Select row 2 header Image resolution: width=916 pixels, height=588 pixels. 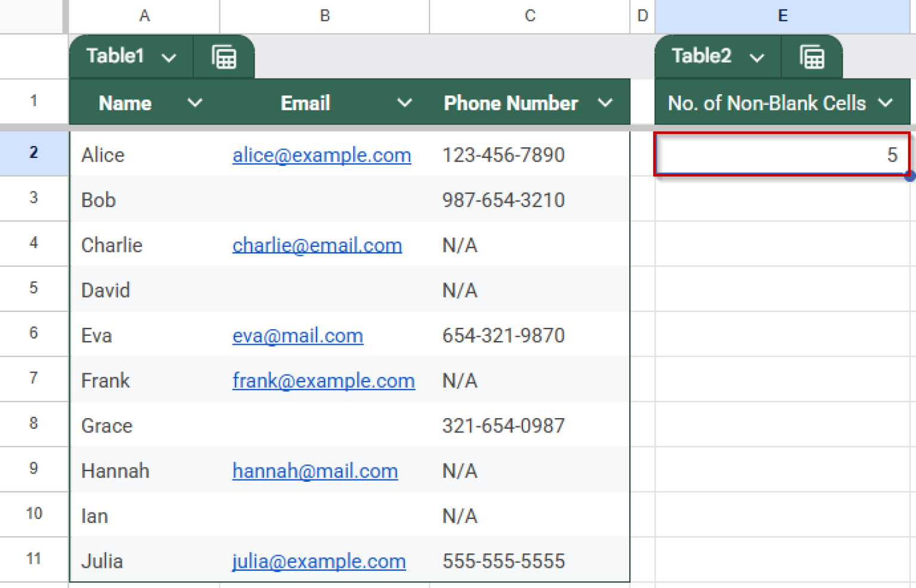33,153
